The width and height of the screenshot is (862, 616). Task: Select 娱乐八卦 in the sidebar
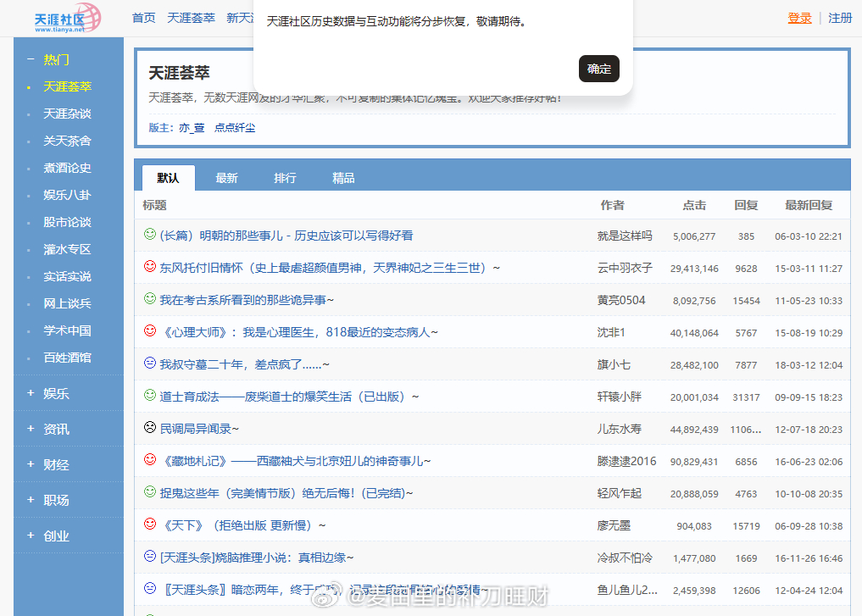(x=68, y=195)
